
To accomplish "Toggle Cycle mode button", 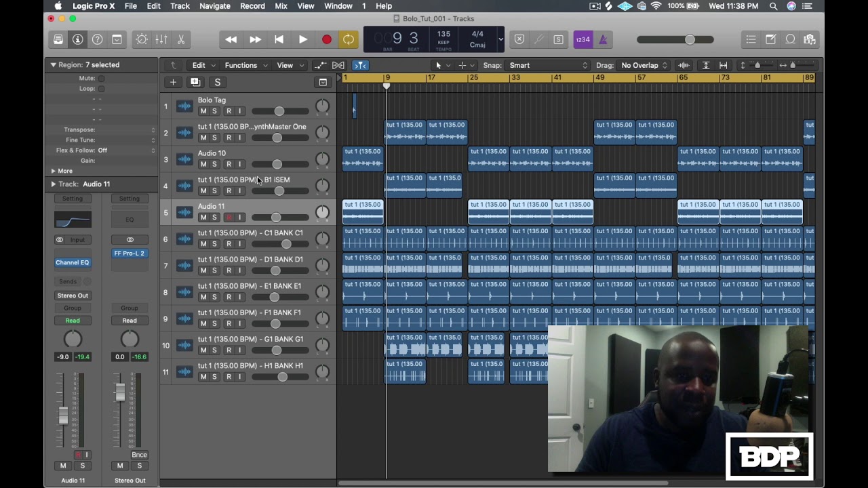I will (349, 39).
